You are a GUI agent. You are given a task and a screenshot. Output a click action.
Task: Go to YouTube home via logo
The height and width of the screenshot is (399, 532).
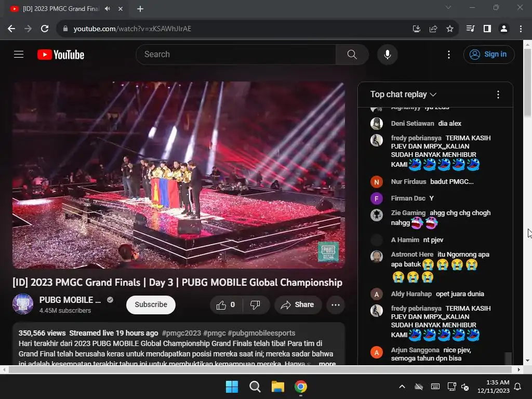click(x=61, y=55)
